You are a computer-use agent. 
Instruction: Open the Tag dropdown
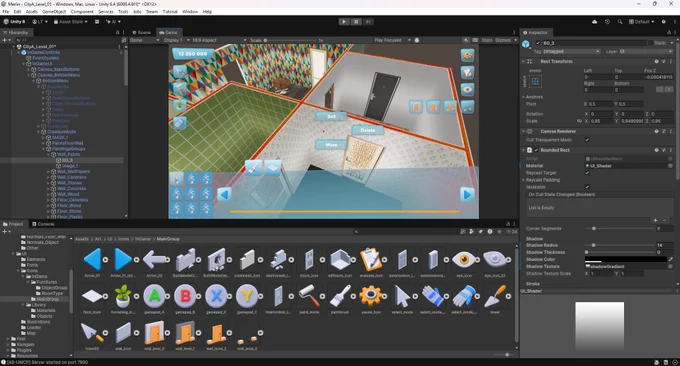click(572, 51)
